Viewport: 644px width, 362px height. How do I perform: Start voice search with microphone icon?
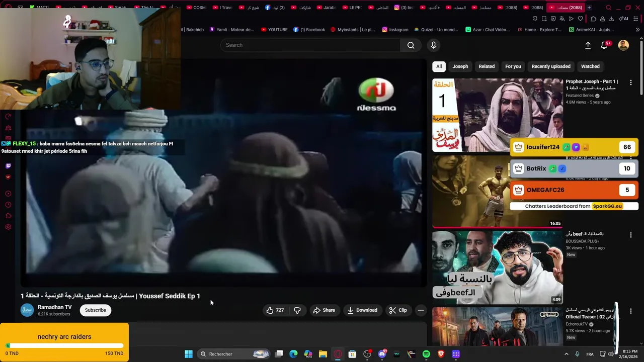click(x=434, y=45)
